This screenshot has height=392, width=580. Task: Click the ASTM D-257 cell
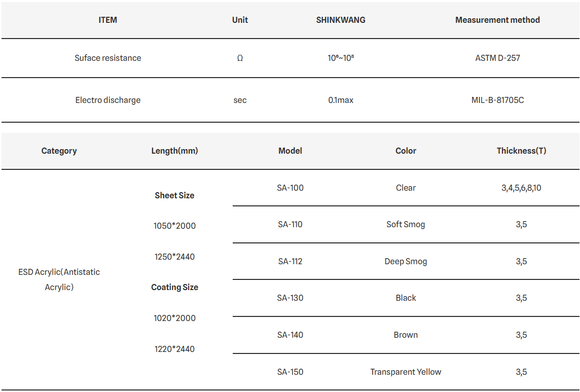[497, 58]
